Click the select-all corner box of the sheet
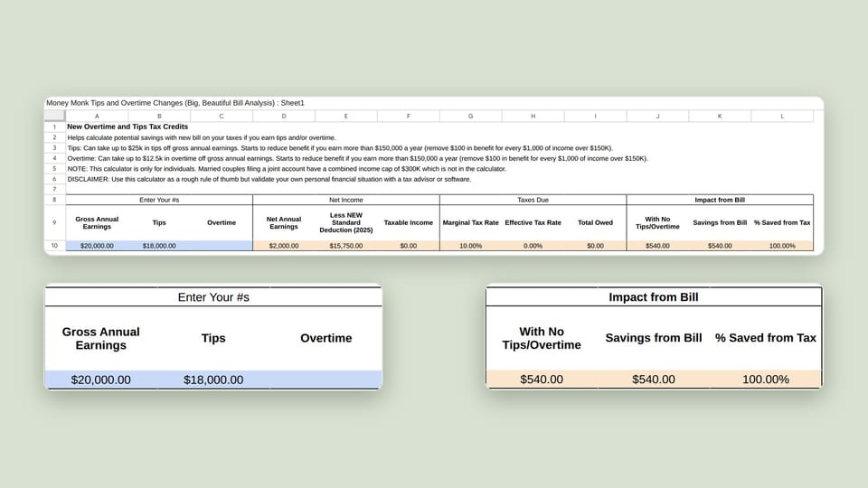Image resolution: width=868 pixels, height=488 pixels. coord(54,116)
